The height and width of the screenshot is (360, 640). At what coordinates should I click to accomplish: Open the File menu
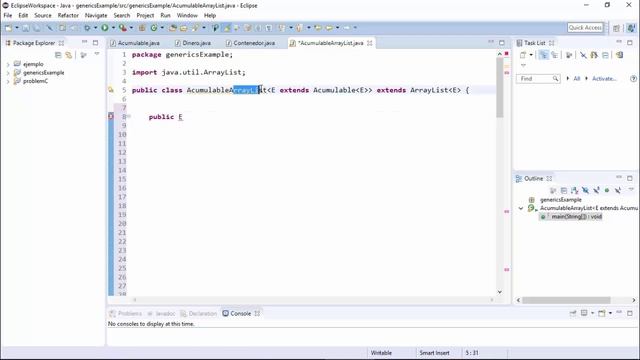coord(8,16)
